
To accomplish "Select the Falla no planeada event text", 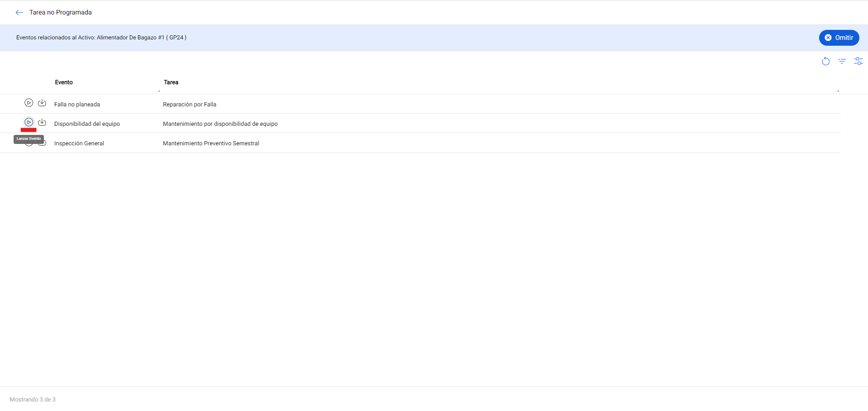I will click(77, 105).
